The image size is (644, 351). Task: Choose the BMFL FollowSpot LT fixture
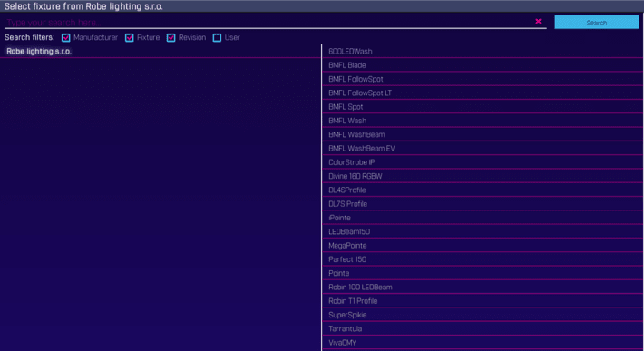point(483,93)
